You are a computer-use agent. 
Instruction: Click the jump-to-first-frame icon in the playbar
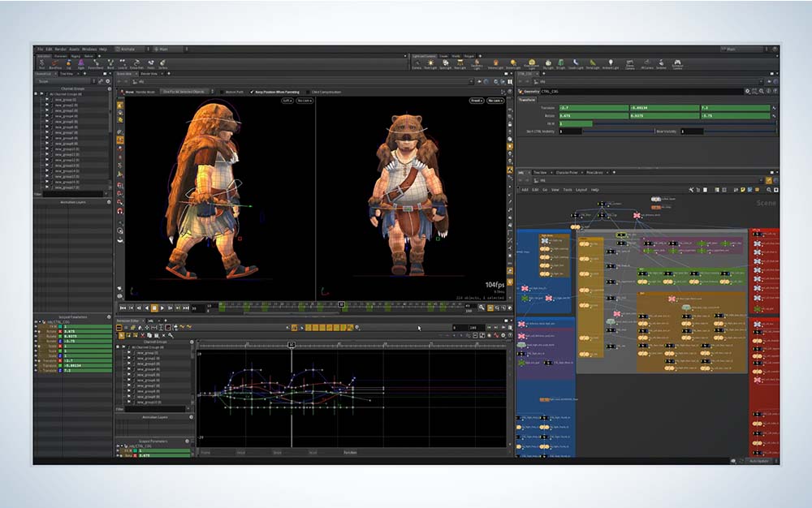pos(122,308)
